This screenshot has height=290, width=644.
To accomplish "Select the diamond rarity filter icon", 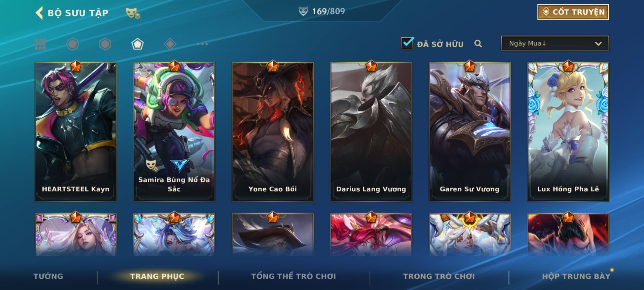I will click(x=170, y=44).
